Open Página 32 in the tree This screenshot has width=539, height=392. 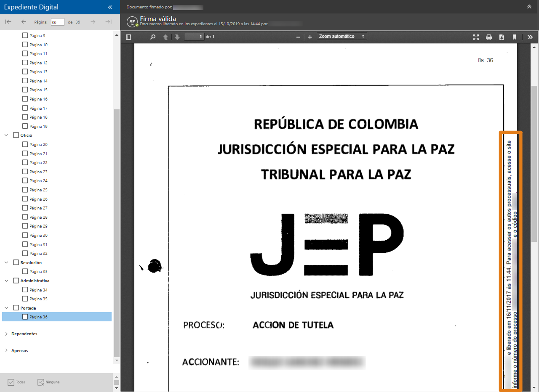tap(38, 254)
